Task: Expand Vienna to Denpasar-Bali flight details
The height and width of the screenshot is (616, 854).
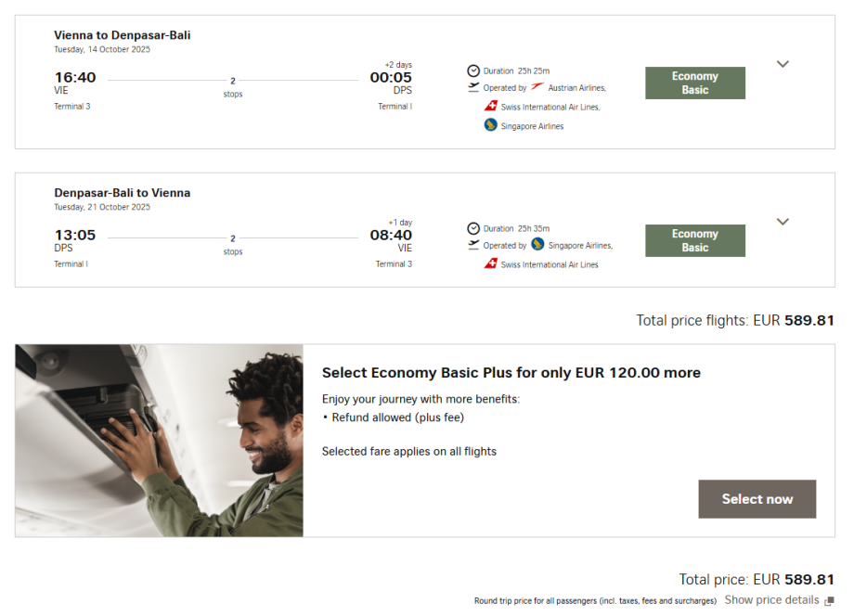Action: click(x=783, y=64)
